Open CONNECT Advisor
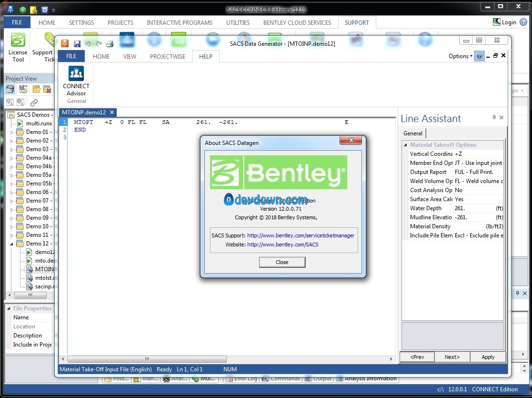The height and width of the screenshot is (398, 532). click(76, 81)
